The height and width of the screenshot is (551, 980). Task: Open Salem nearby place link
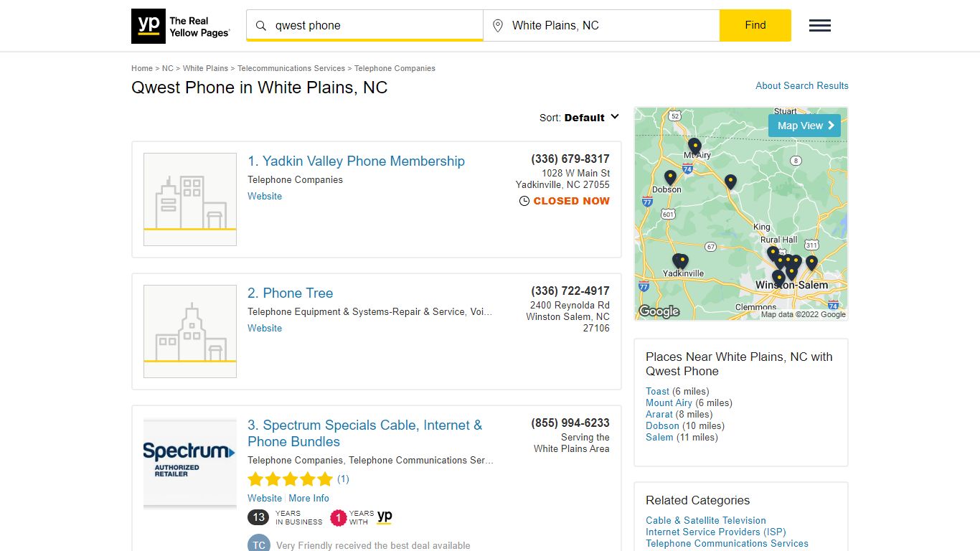coord(659,437)
